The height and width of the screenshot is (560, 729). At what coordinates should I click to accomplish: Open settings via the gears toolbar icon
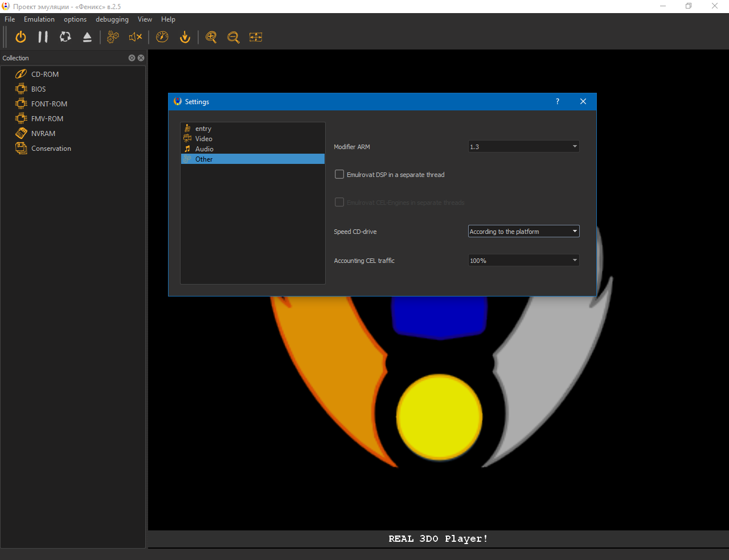point(113,37)
